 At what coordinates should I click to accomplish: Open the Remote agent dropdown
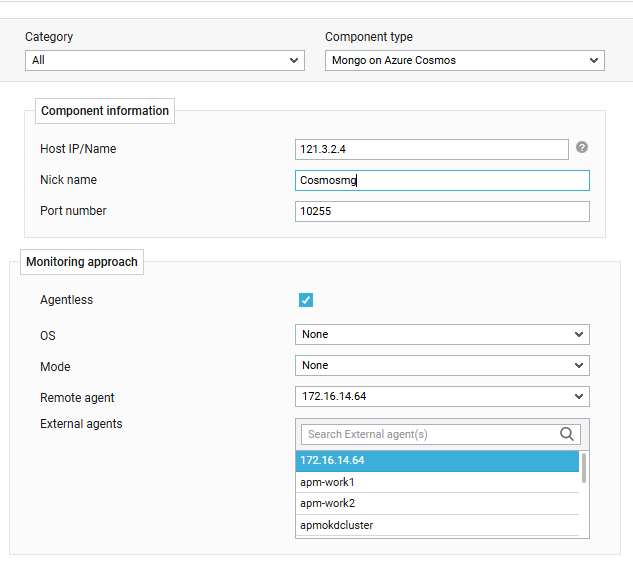pos(442,396)
